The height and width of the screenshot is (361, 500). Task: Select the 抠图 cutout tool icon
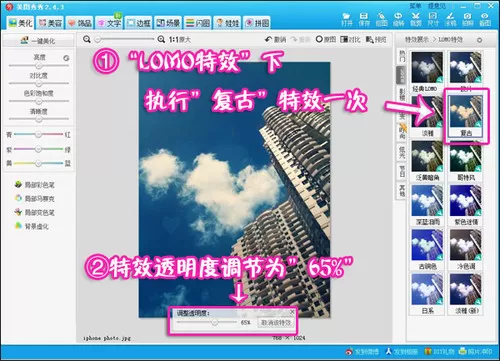point(381,19)
